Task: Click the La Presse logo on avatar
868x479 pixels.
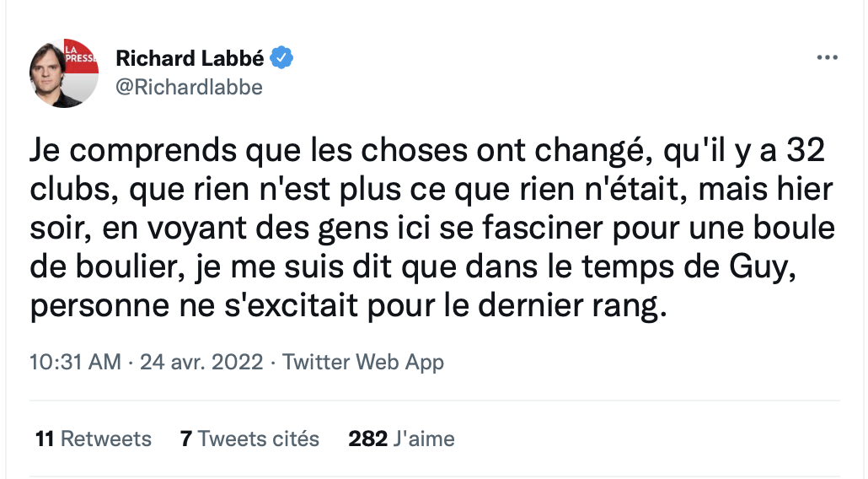Action: coord(81,56)
